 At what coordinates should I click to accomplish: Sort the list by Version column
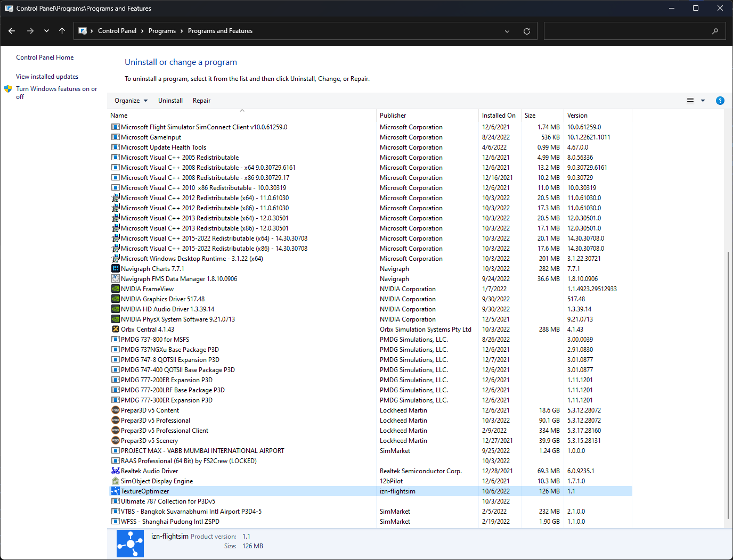(x=598, y=116)
